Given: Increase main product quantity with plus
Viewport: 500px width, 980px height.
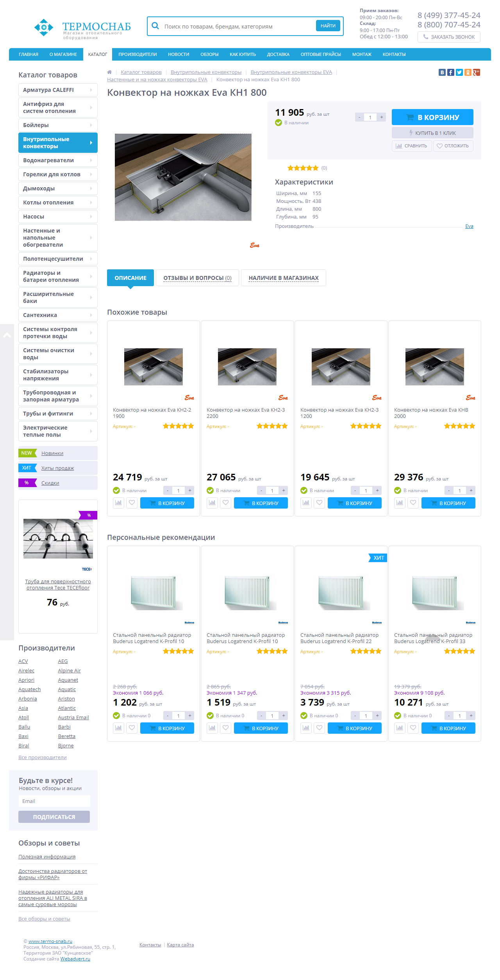Looking at the screenshot, I should tap(382, 117).
